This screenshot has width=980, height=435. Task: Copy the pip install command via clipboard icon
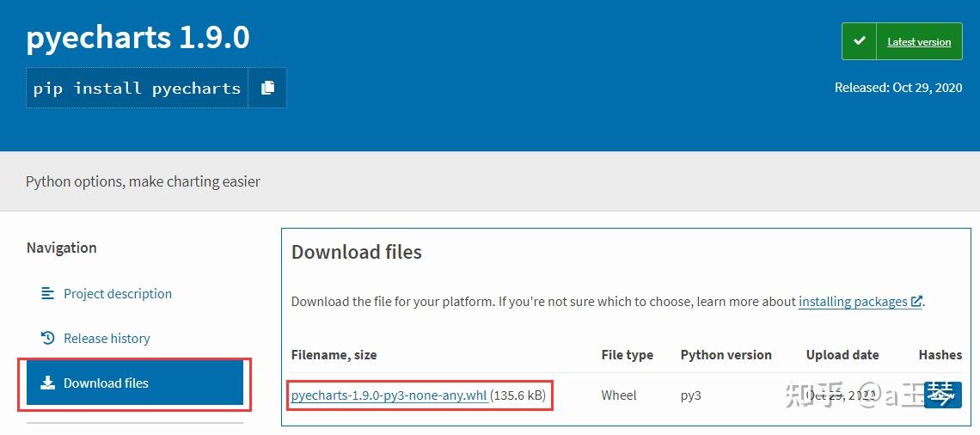point(267,88)
